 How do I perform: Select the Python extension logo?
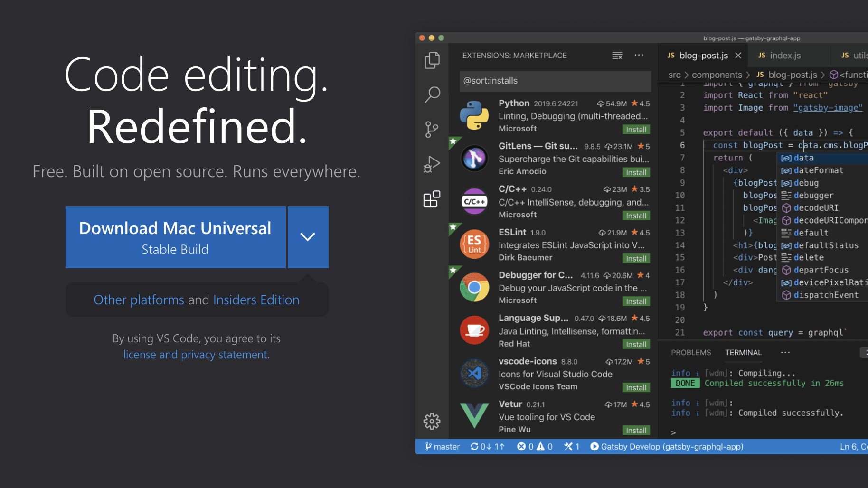tap(474, 115)
